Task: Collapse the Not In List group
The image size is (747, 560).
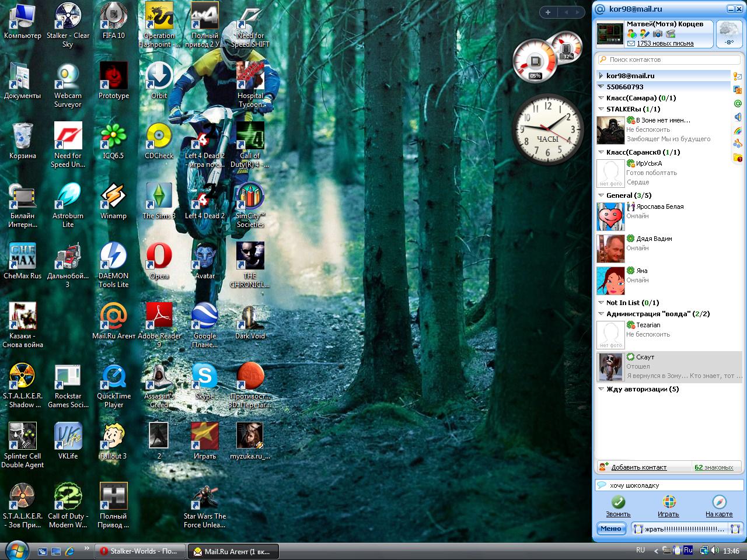Action: 601,303
